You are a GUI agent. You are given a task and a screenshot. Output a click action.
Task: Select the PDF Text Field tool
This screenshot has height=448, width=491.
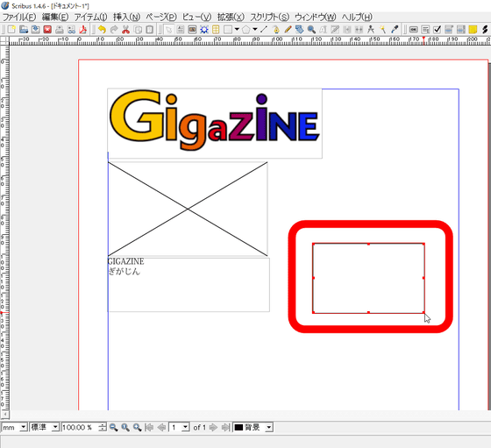pos(425,30)
